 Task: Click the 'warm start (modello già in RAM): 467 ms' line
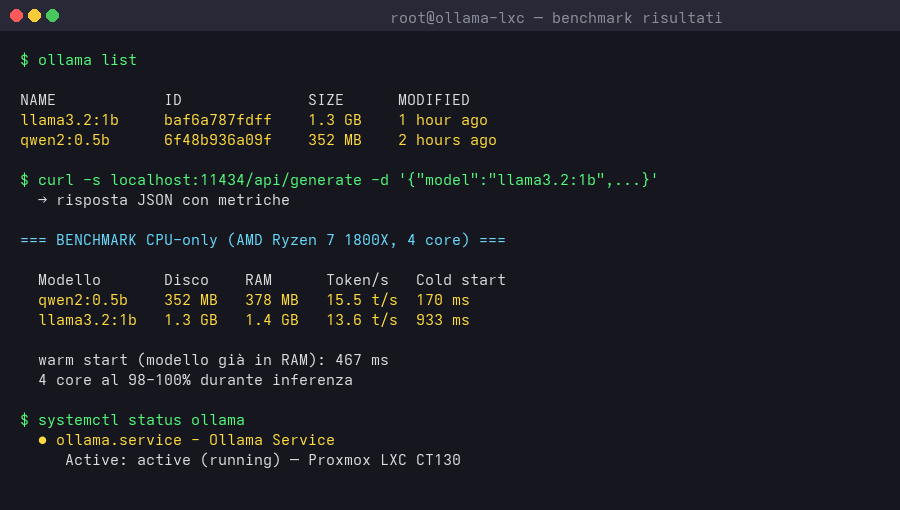214,360
